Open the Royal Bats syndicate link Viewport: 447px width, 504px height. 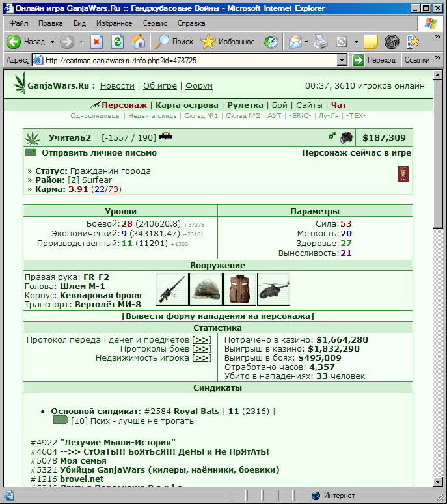tap(196, 411)
